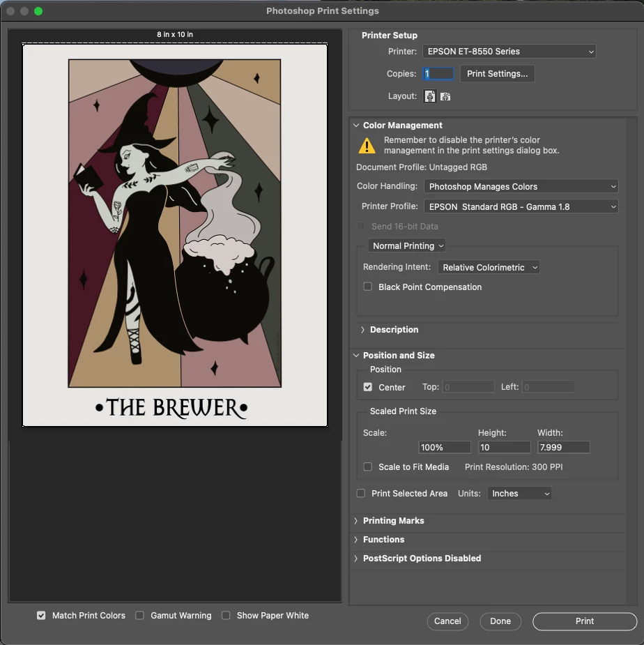Click the Done button
Viewport: 644px width, 645px height.
click(500, 621)
